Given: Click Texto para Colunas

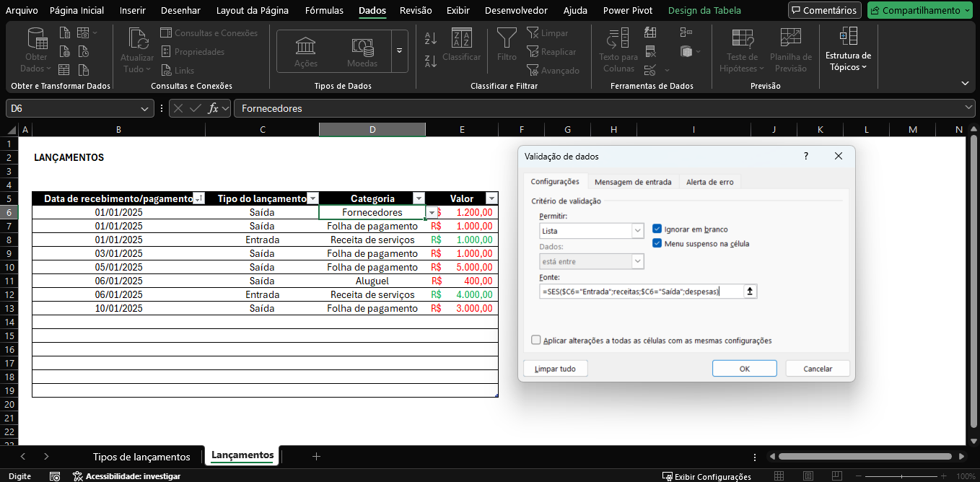Looking at the screenshot, I should 618,51.
